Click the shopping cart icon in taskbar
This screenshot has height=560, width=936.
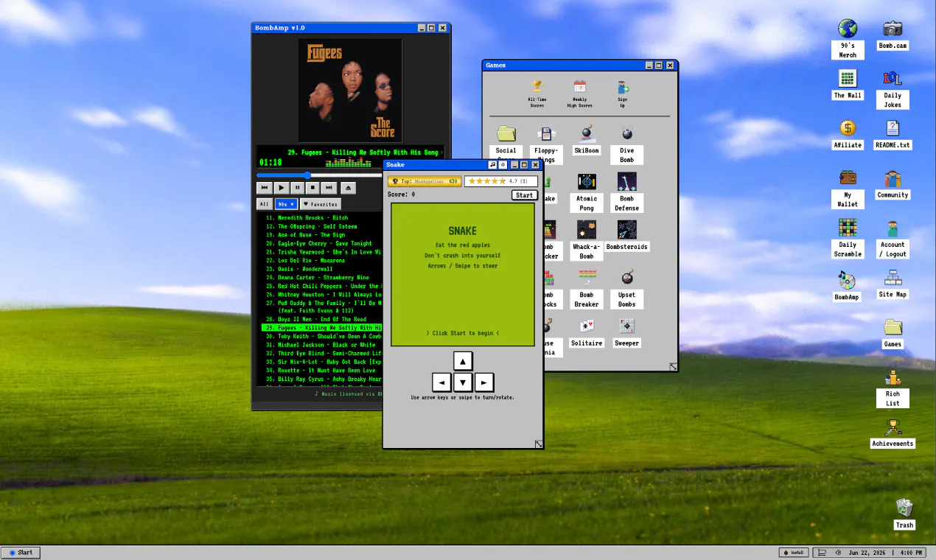coord(822,553)
